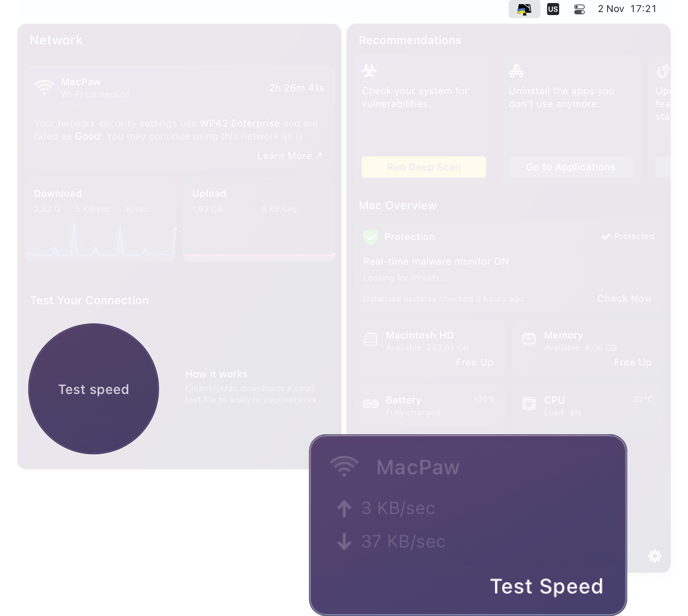Click the CleanMyMac menu bar icon

click(524, 9)
